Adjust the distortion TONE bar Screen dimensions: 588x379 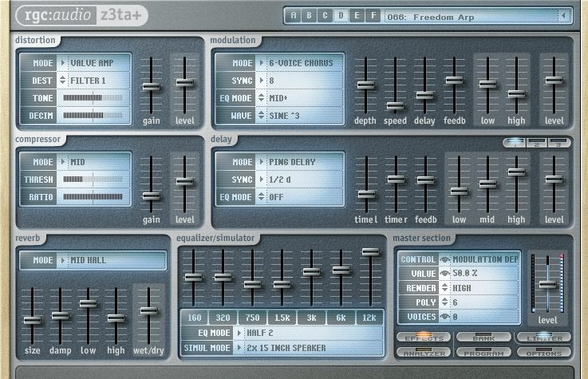coord(93,98)
